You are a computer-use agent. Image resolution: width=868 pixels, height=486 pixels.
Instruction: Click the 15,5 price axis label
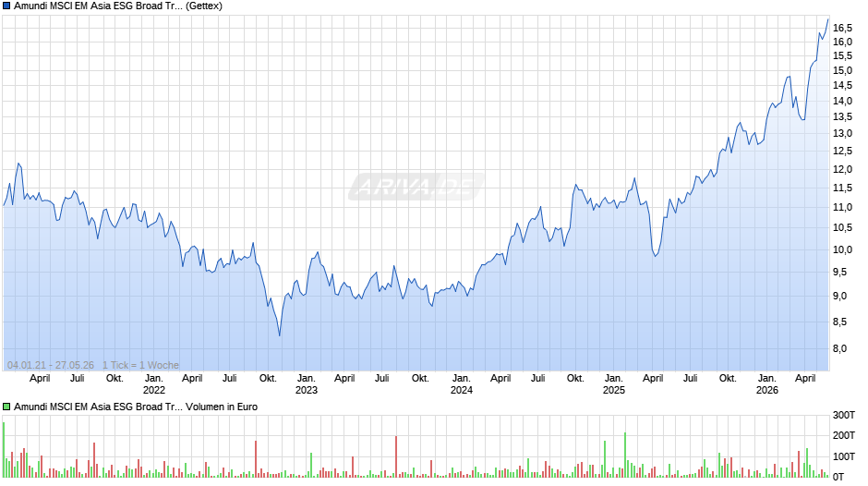(842, 55)
